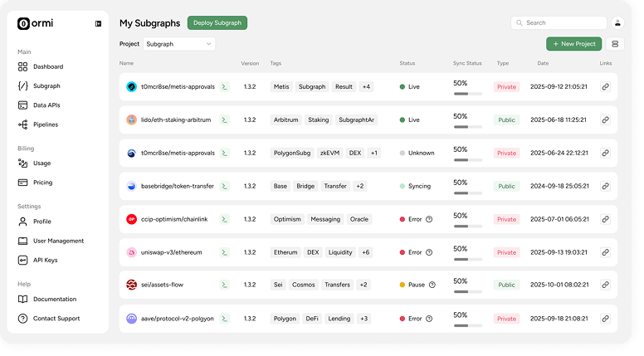Open Usage under Billing
The width and height of the screenshot is (644, 356).
35,163
